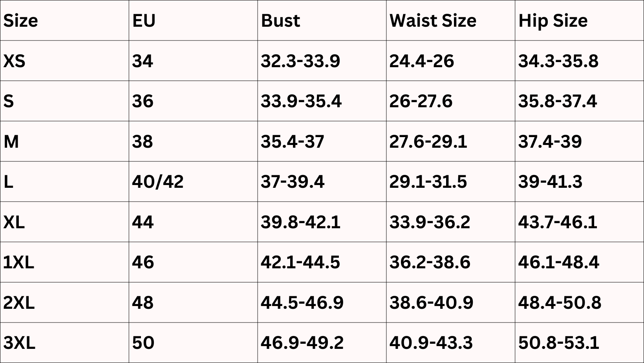The width and height of the screenshot is (644, 363).
Task: Select bust value 39.8-42.1
Action: 300,222
